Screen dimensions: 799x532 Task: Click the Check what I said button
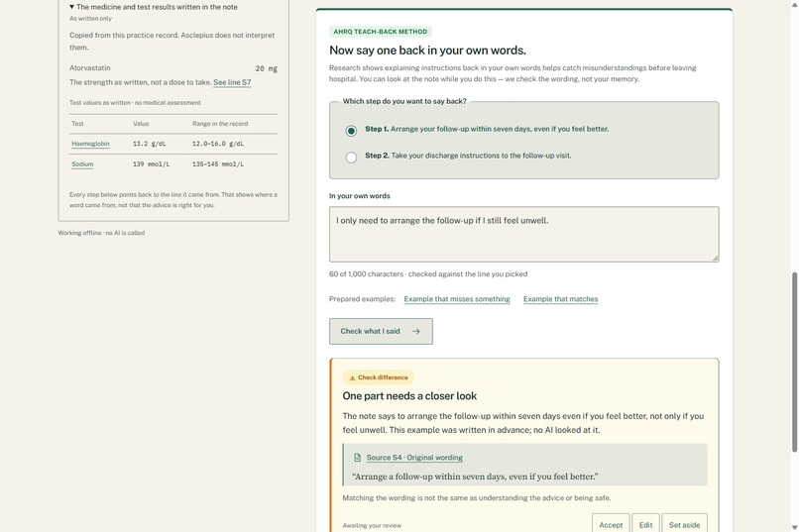tap(381, 332)
